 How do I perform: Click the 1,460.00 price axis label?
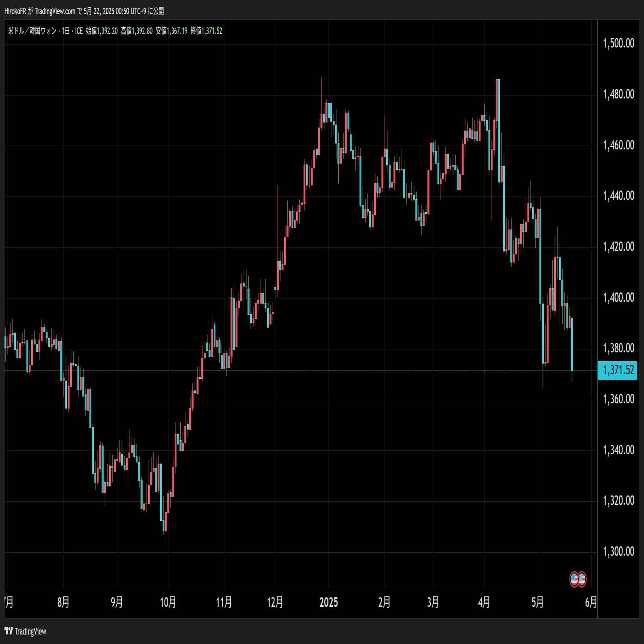tap(619, 145)
